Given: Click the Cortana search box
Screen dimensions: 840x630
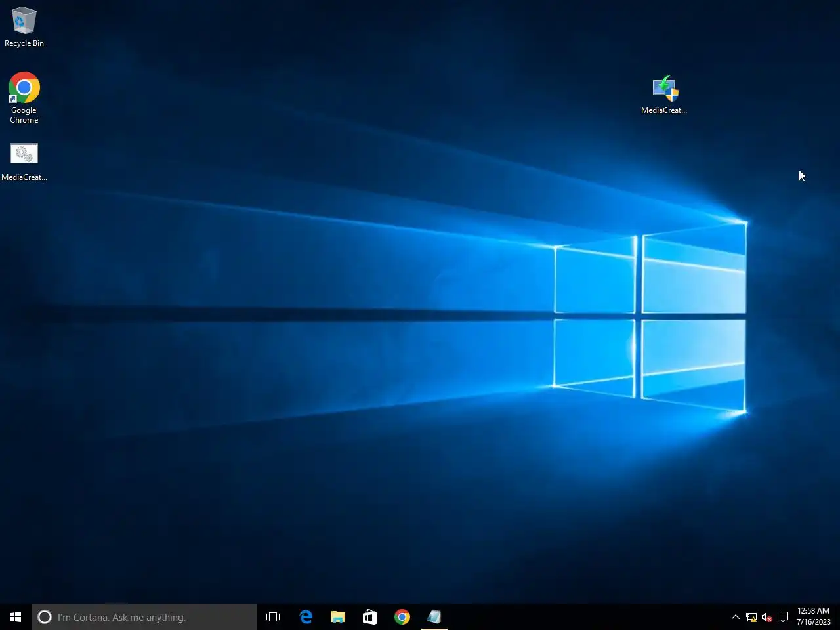Looking at the screenshot, I should [144, 617].
